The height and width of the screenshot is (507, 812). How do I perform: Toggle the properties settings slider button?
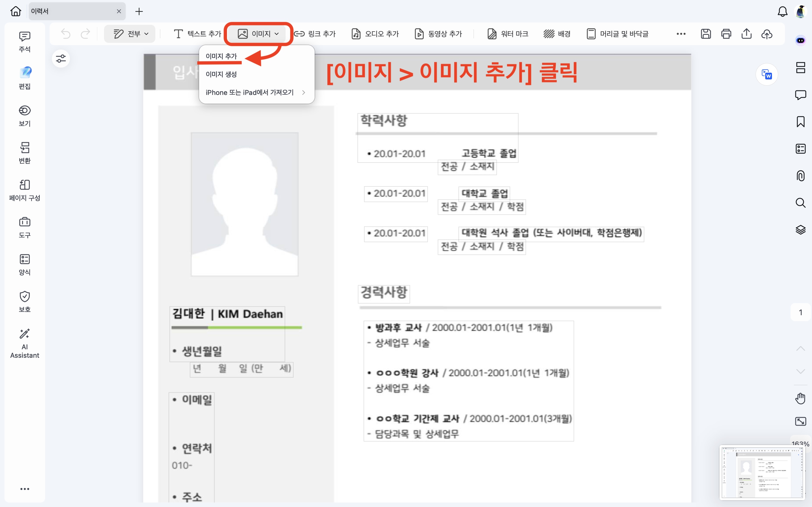(61, 59)
